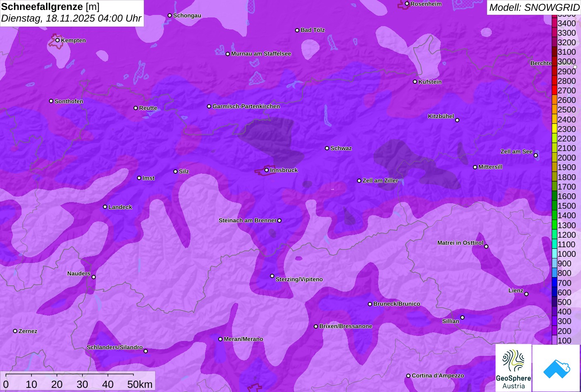This screenshot has width=581, height=392.
Task: Click the Schongau label
Action: pos(187,15)
